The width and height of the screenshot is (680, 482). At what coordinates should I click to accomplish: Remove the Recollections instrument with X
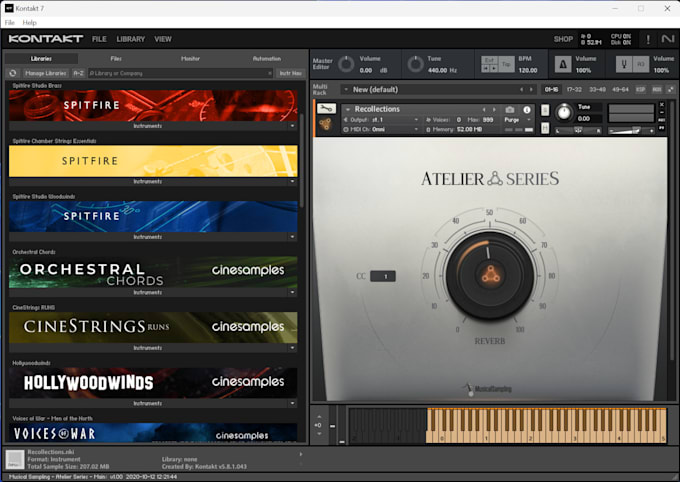(662, 105)
